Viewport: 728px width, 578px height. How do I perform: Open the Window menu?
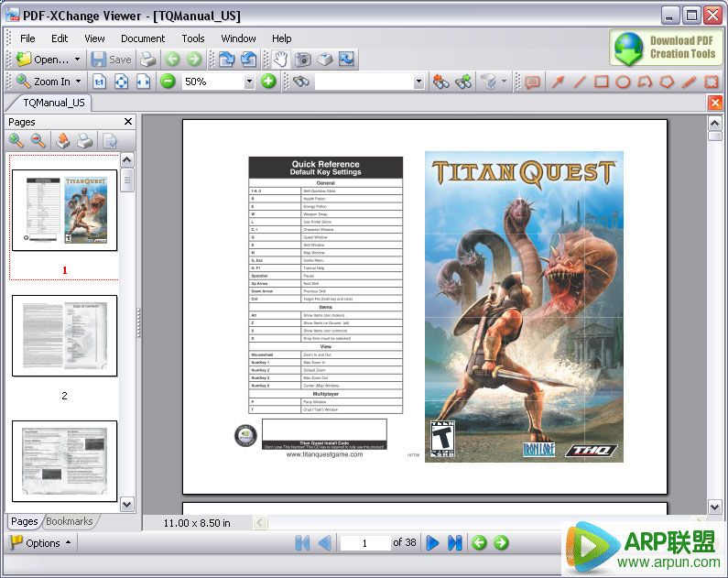coord(238,38)
